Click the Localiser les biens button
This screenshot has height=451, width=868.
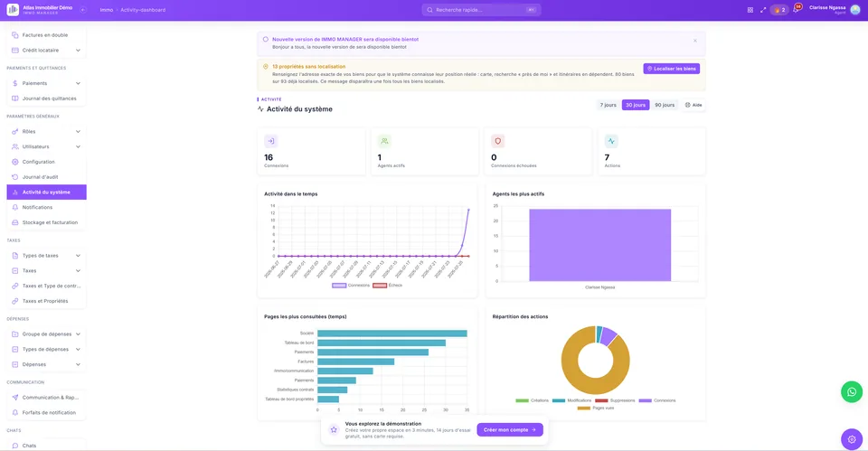point(672,69)
